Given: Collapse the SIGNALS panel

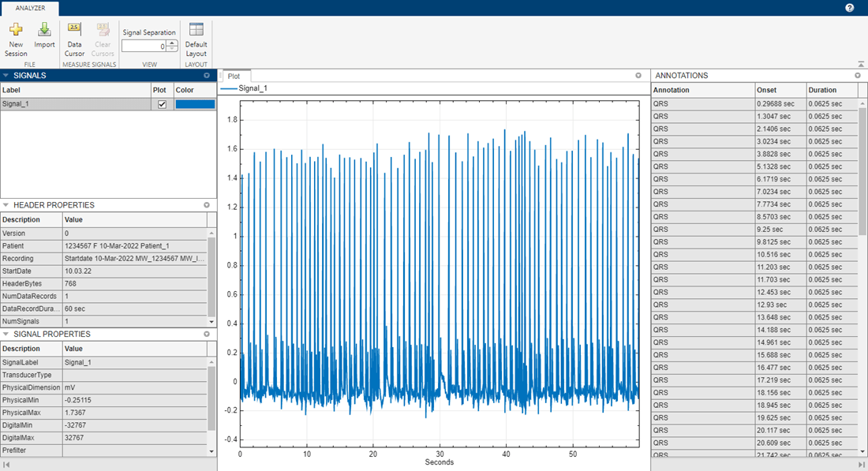Looking at the screenshot, I should click(x=6, y=76).
